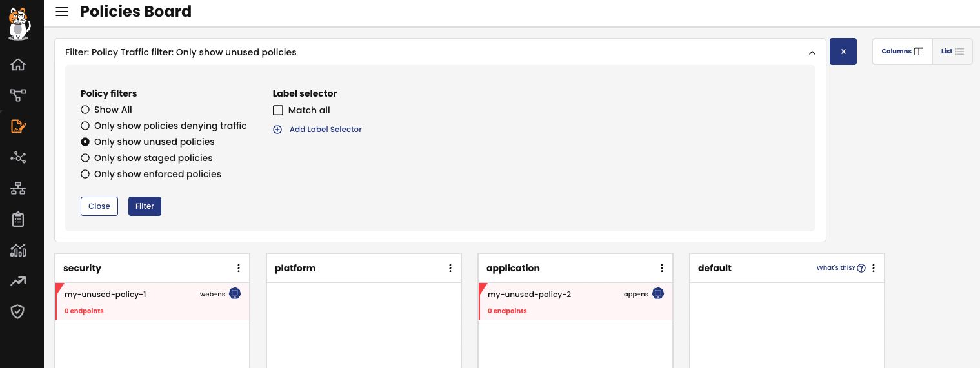Click the Add Label Selector link
The height and width of the screenshot is (368, 980).
[325, 130]
